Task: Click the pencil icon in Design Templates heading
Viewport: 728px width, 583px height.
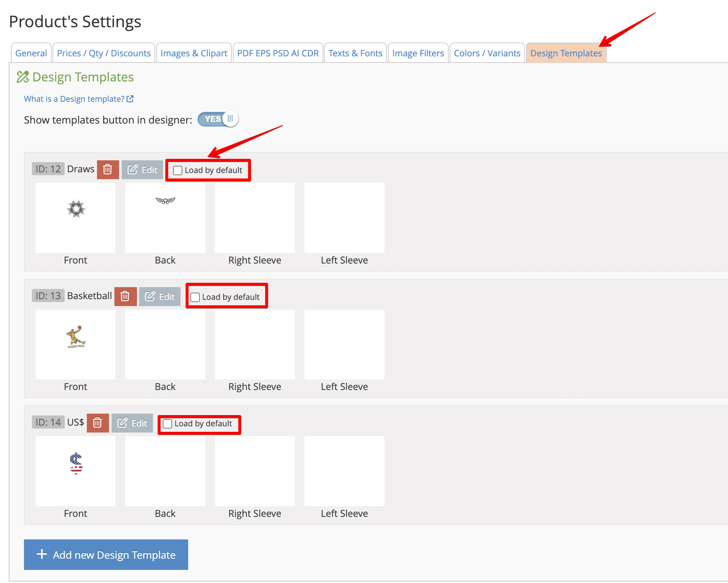Action: pos(23,77)
